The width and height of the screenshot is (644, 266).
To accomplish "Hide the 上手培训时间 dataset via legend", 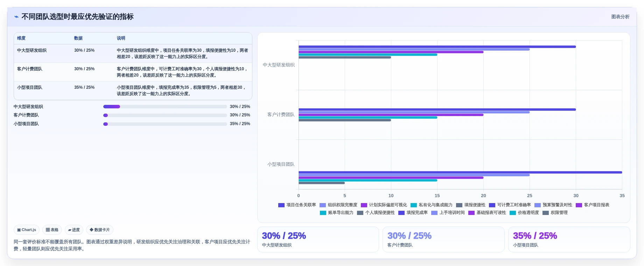I will click(x=448, y=213).
